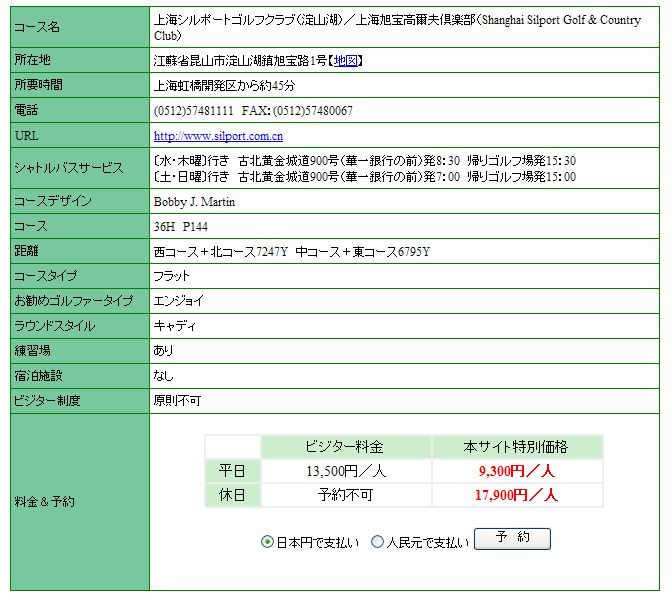
Task: Click the weekday visitor fee 13,500円／人
Action: pyautogui.click(x=346, y=471)
